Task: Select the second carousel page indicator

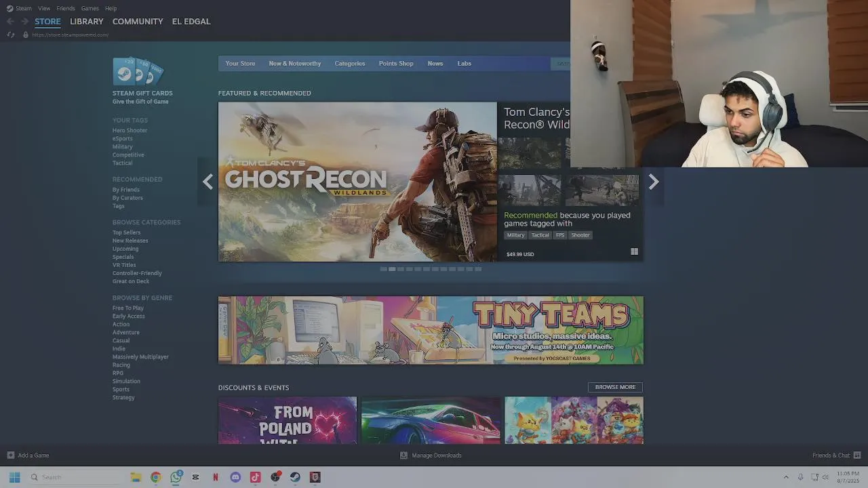Action: (x=392, y=269)
